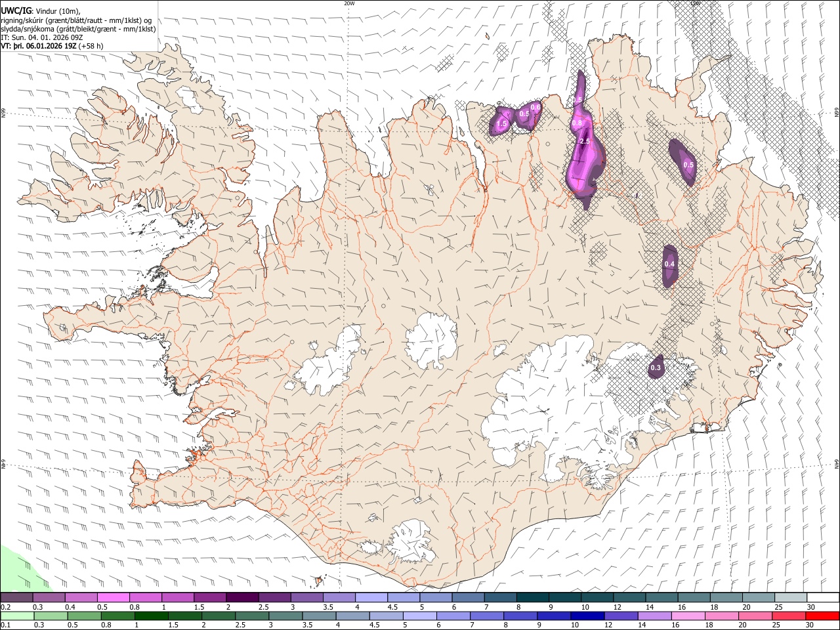Click the '0.3' precipitation label near the glacier
This screenshot has width=840, height=630.
(x=656, y=368)
